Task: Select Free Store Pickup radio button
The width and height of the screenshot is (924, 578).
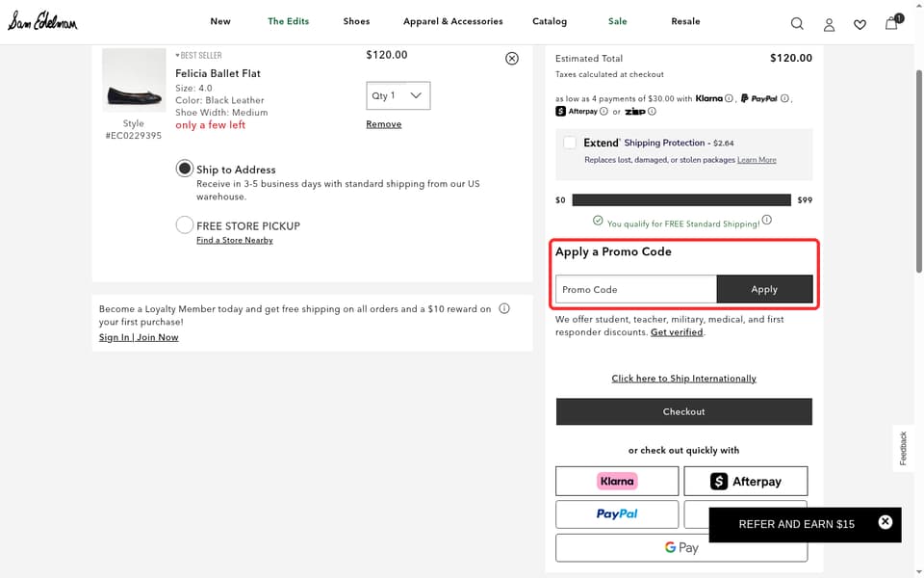Action: tap(185, 224)
